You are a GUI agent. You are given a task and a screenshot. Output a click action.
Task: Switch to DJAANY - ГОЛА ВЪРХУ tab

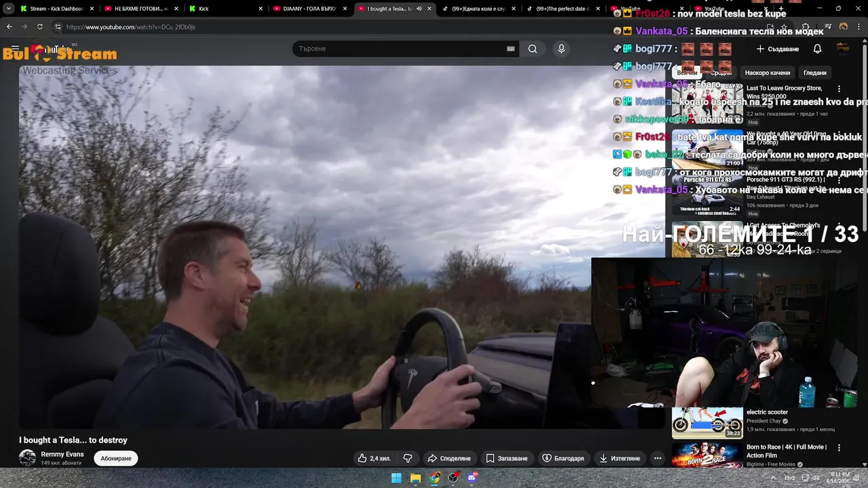click(x=310, y=9)
